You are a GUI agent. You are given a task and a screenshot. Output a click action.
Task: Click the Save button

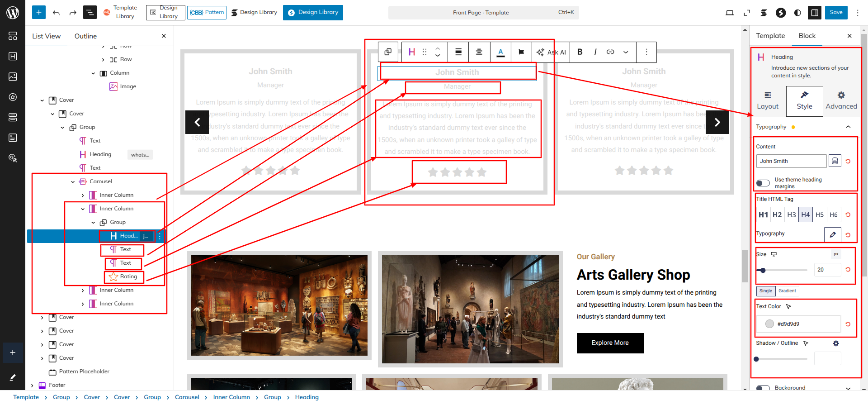pos(836,13)
